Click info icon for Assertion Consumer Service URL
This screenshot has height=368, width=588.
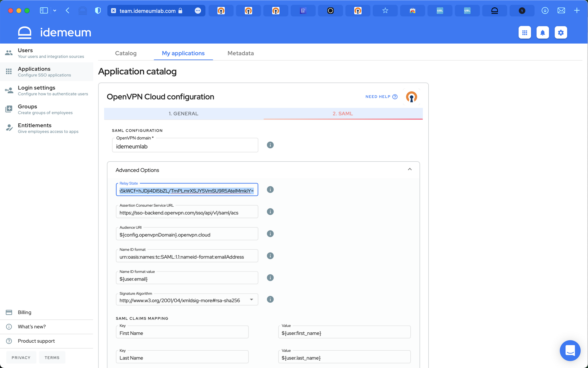tap(270, 212)
